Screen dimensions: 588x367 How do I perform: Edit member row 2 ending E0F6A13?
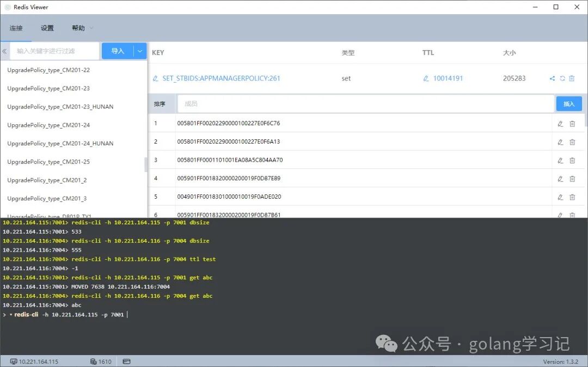(x=560, y=142)
